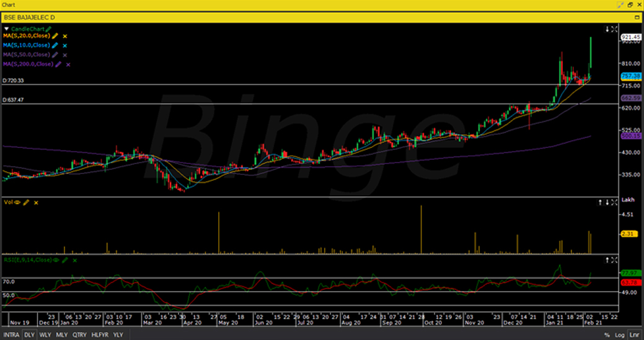
Task: Select the INTRA timeframe tab
Action: pos(11,334)
